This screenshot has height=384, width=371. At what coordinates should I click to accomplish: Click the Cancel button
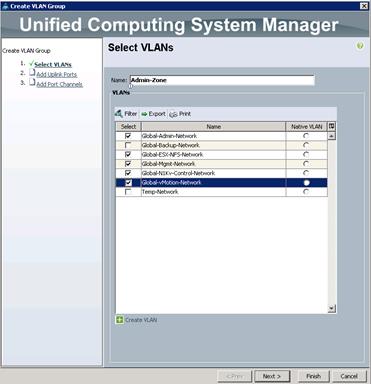click(x=349, y=376)
